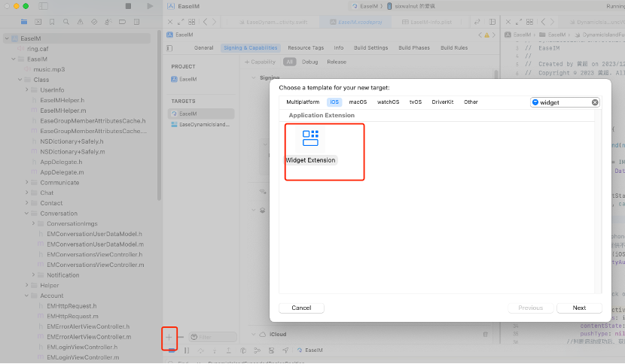
Task: Open the DriverKit template tab
Action: (443, 102)
